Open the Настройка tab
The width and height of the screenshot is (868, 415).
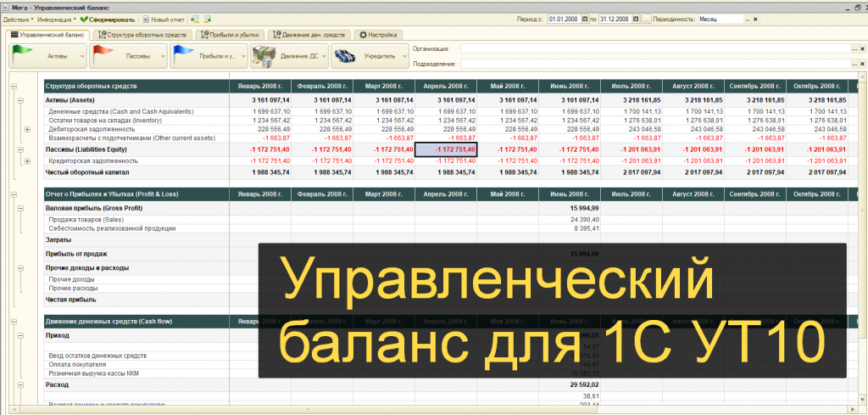tap(377, 34)
